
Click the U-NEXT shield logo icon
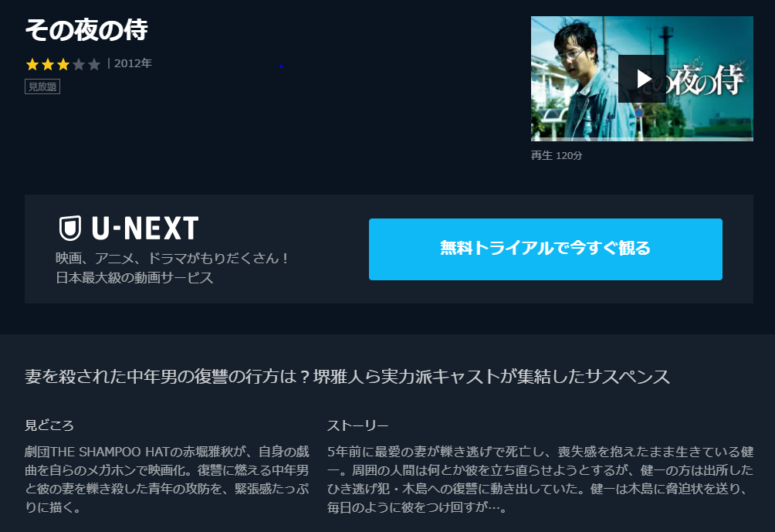[70, 229]
